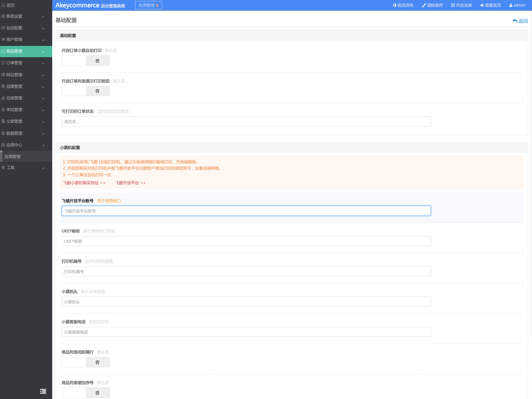Expand 商品管理 menu chevron
The width and height of the screenshot is (532, 399).
pyautogui.click(x=43, y=52)
